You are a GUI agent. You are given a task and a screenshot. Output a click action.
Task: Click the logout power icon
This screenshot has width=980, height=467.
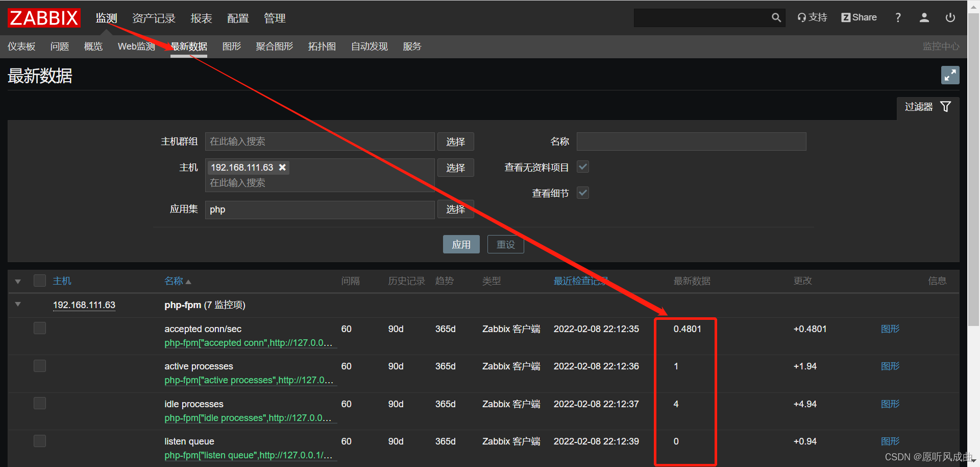(950, 17)
